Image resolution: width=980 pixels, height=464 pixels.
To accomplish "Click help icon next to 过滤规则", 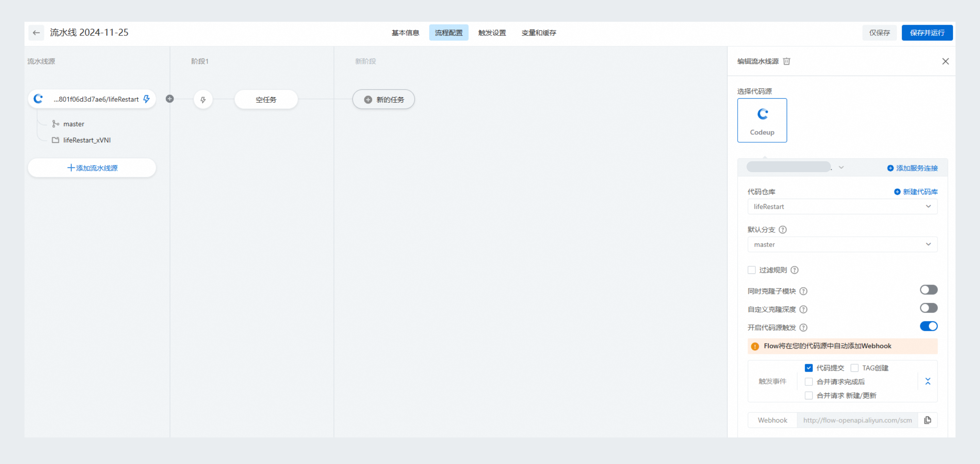I will point(794,270).
